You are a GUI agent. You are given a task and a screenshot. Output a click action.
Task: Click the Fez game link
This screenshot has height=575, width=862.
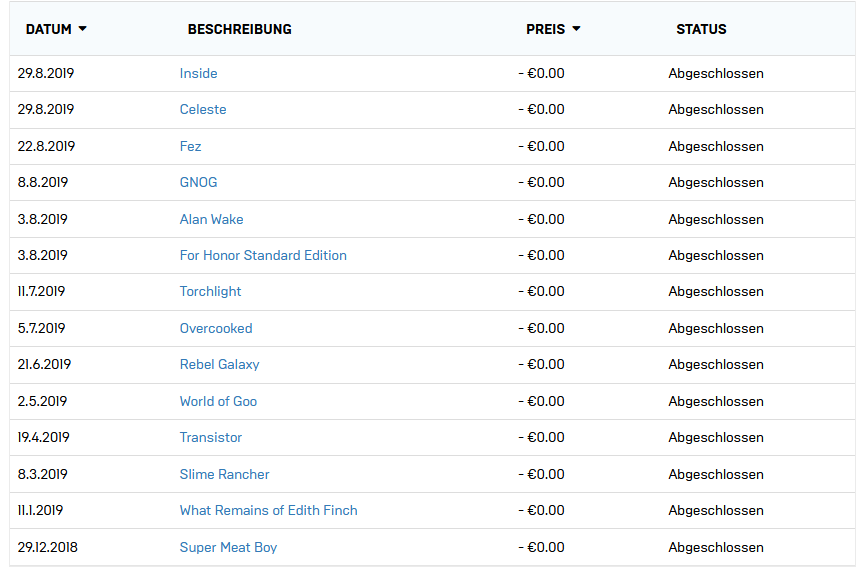tap(190, 146)
